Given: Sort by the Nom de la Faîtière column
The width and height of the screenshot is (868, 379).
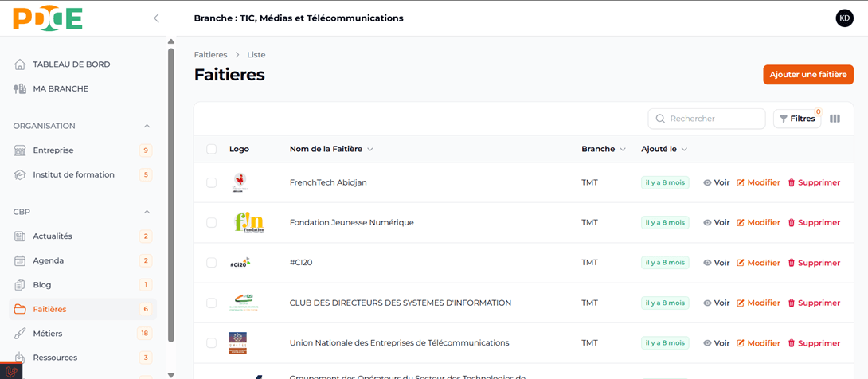Looking at the screenshot, I should click(330, 149).
